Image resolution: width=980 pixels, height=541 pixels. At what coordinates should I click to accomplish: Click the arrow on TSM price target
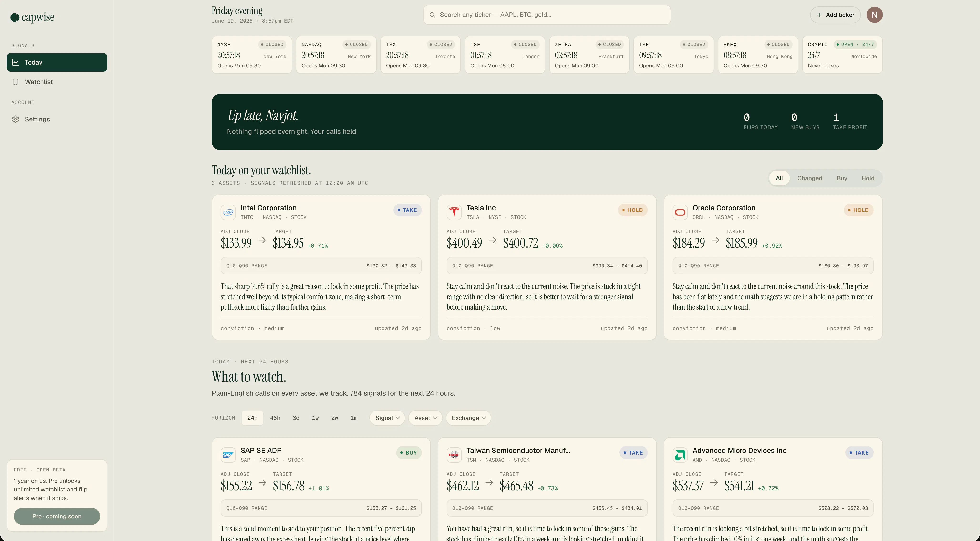(x=489, y=483)
